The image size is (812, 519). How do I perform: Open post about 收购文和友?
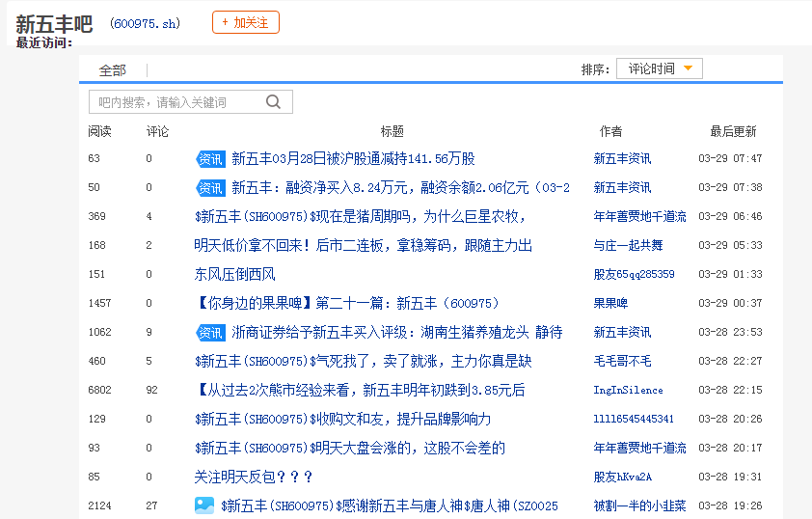(342, 420)
